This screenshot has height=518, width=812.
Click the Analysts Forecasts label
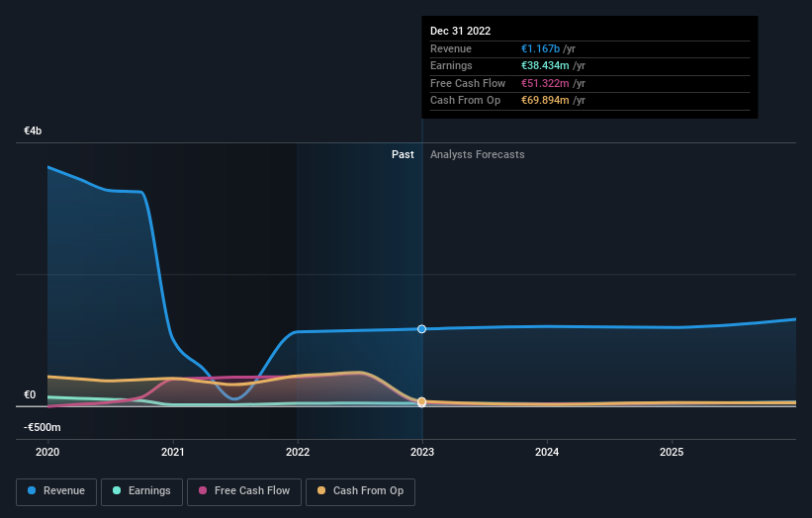click(x=478, y=155)
